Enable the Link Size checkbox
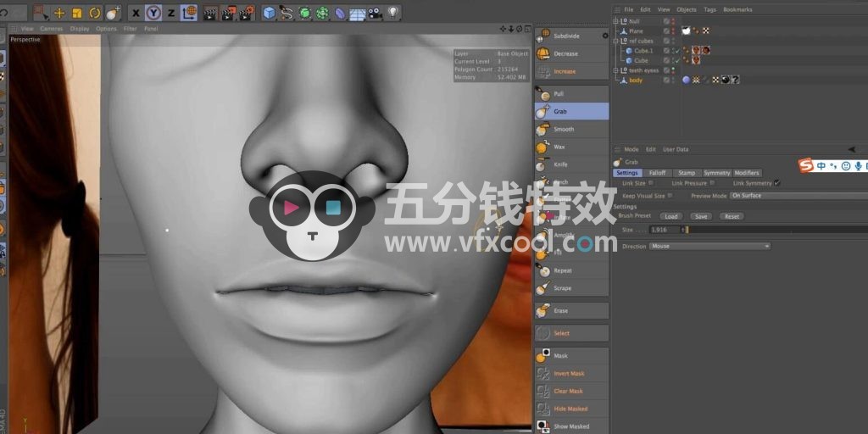868x434 pixels. (651, 183)
